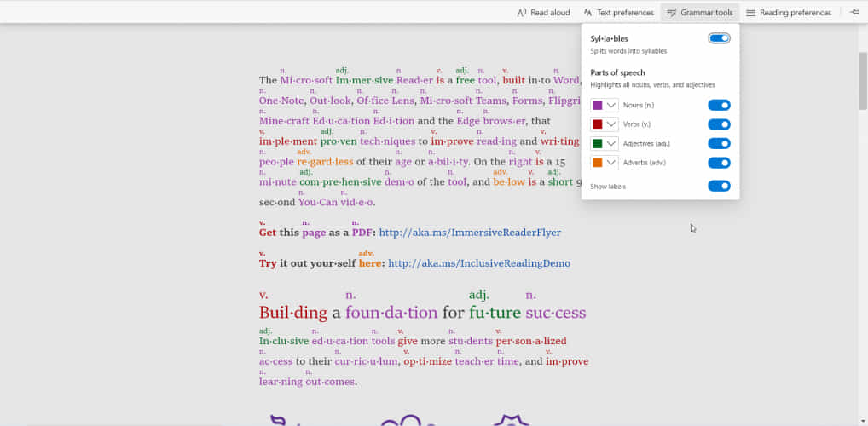Click the word "Outlook"
Screen dimensions: 868x426
coord(331,101)
